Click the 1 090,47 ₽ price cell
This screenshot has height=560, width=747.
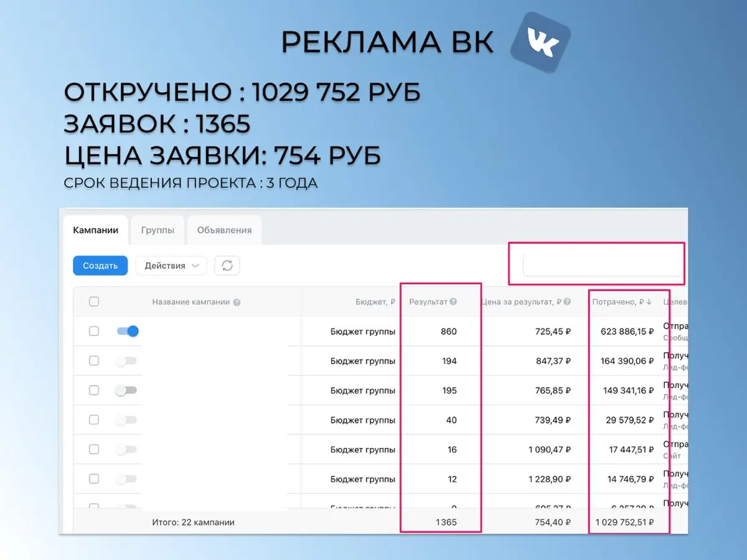[550, 450]
